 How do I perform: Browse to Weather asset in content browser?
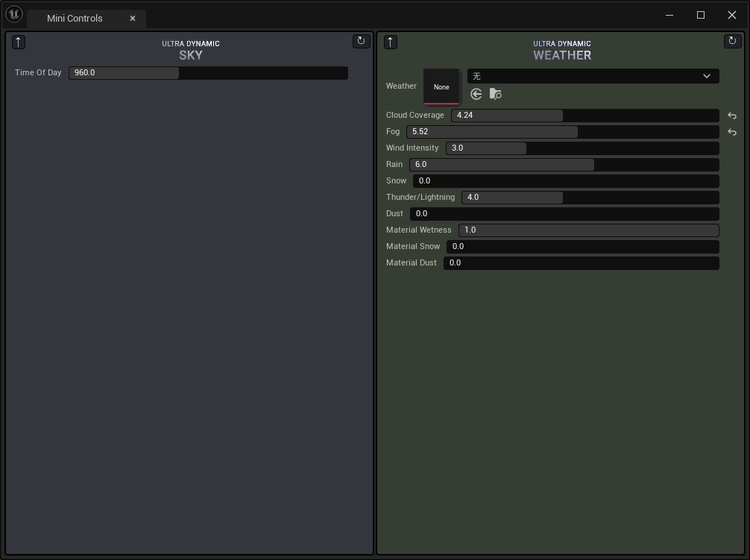496,94
